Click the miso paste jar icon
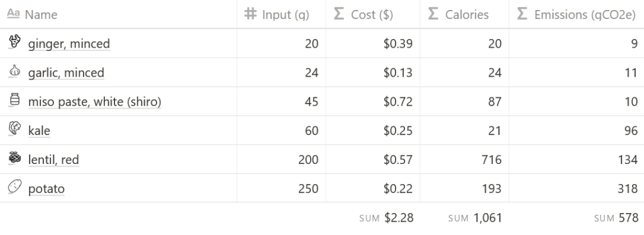Viewport: 644px width, 235px height. click(x=14, y=100)
